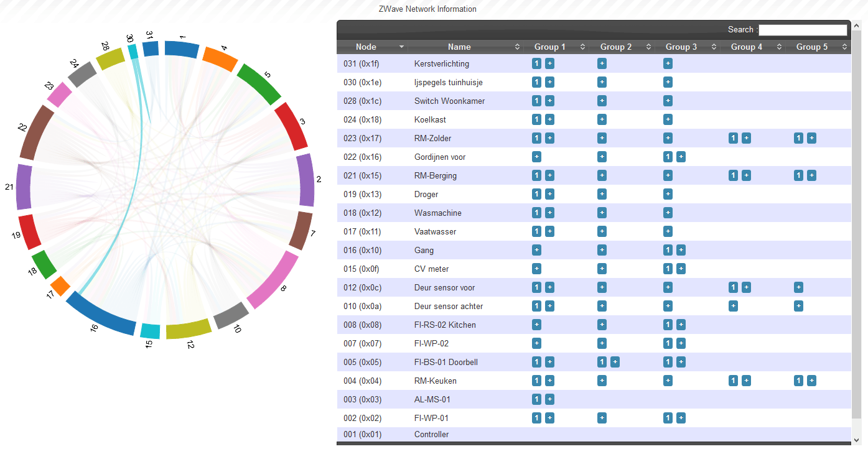The image size is (868, 449).
Task: Click the plus icon in Wasmachine Group 2
Action: click(602, 213)
